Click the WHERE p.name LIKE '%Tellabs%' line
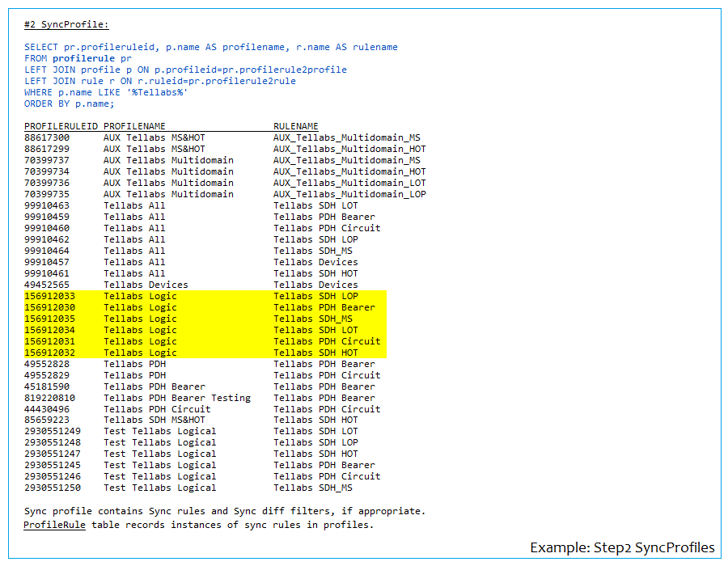 click(x=106, y=92)
